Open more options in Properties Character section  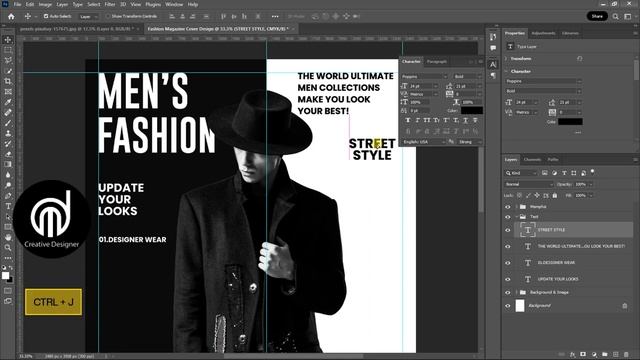click(578, 132)
